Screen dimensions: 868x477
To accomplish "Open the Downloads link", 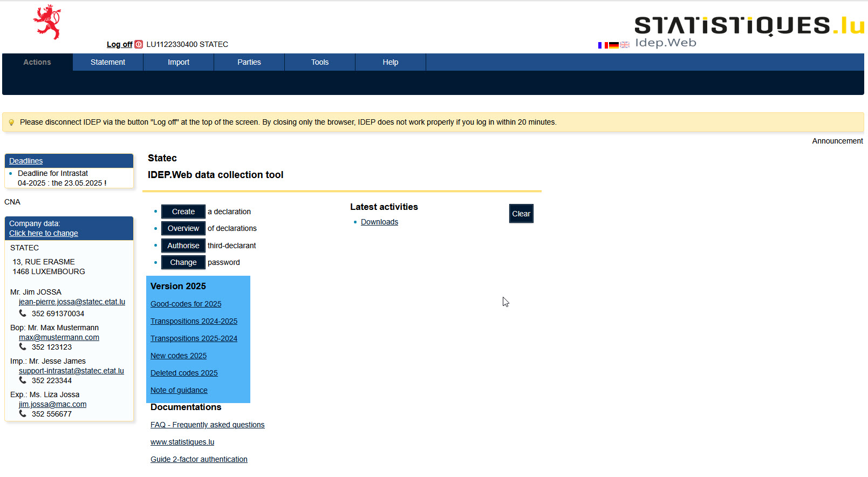I will pos(379,222).
